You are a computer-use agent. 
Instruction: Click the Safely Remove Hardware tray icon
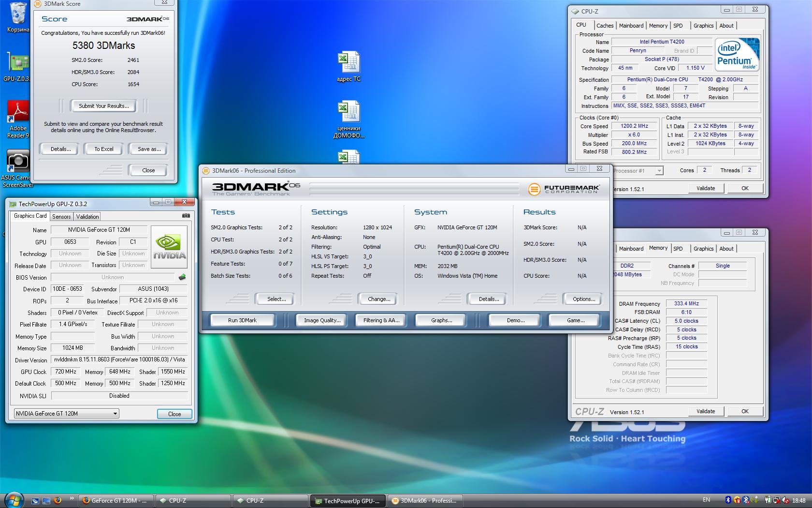click(x=754, y=500)
